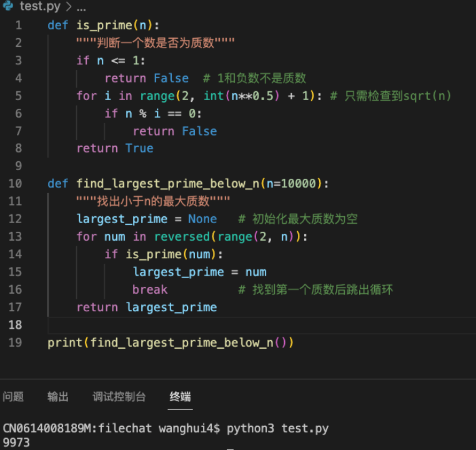
Task: Click the n=10000 default parameter
Action: [292, 183]
